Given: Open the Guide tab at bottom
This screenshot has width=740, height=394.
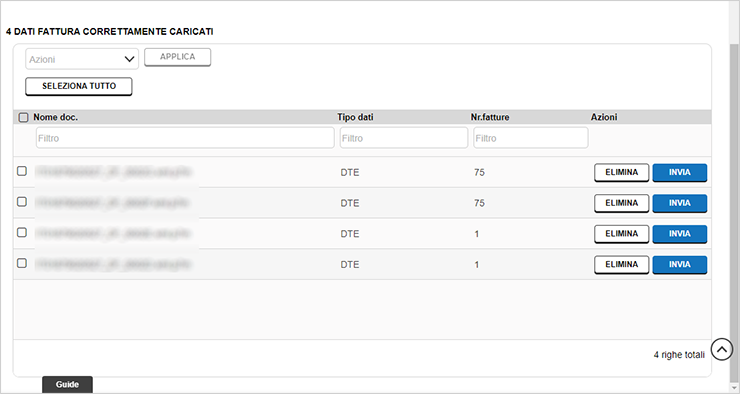Looking at the screenshot, I should pos(67,384).
